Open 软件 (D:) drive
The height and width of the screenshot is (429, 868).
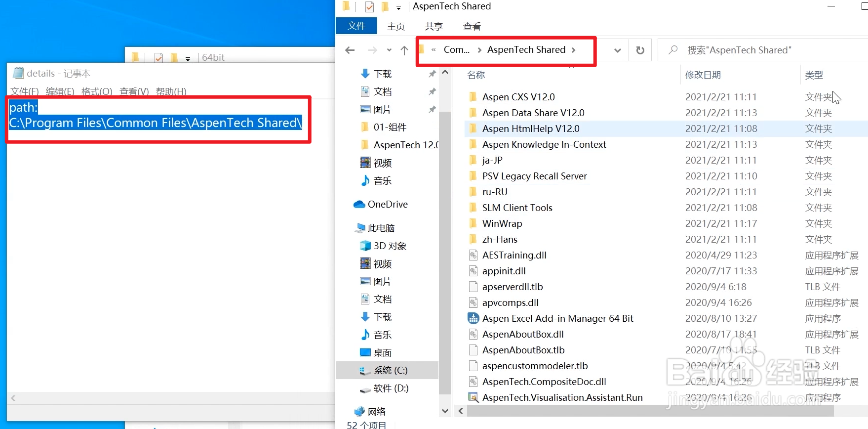pos(391,388)
